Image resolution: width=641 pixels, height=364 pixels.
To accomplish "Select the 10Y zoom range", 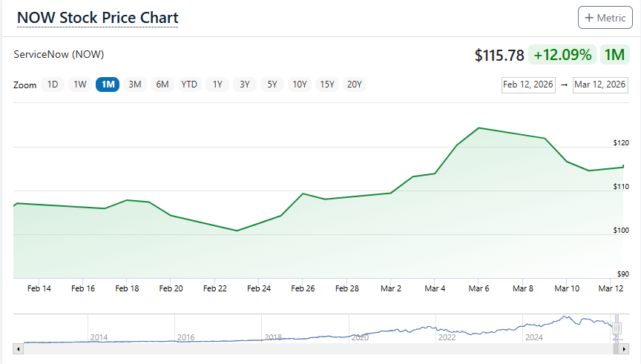I will point(300,85).
